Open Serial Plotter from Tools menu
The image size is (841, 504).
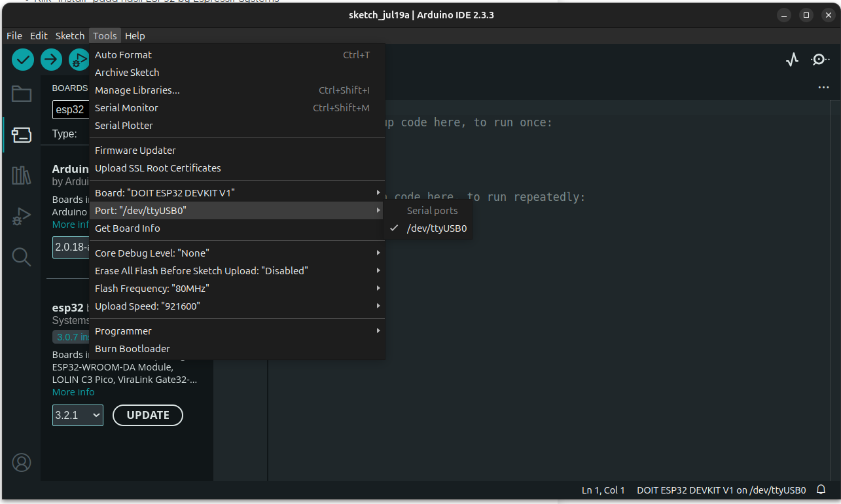point(237,125)
